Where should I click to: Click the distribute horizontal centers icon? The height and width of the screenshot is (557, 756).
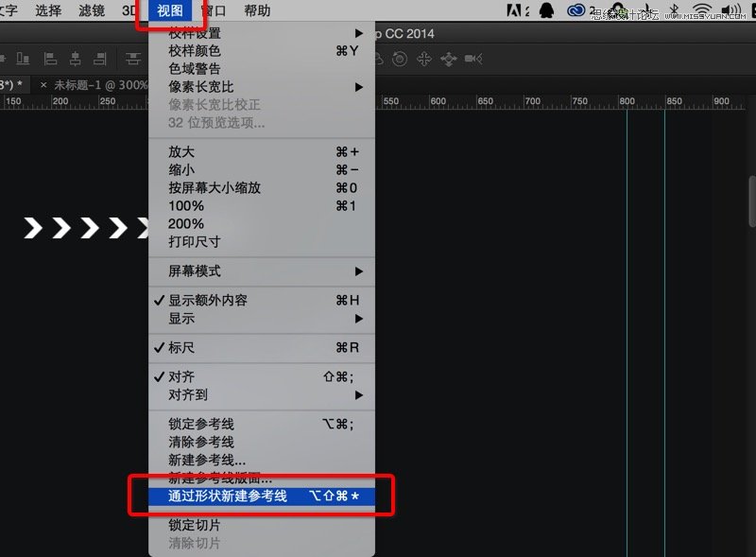point(75,59)
